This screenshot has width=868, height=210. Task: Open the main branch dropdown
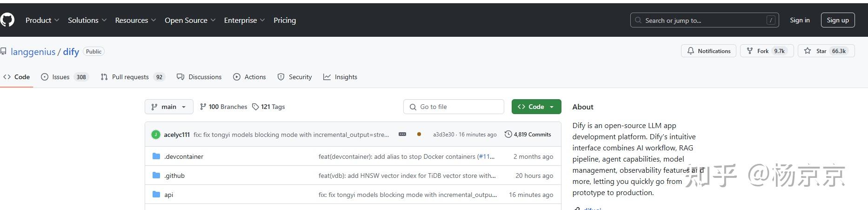168,107
